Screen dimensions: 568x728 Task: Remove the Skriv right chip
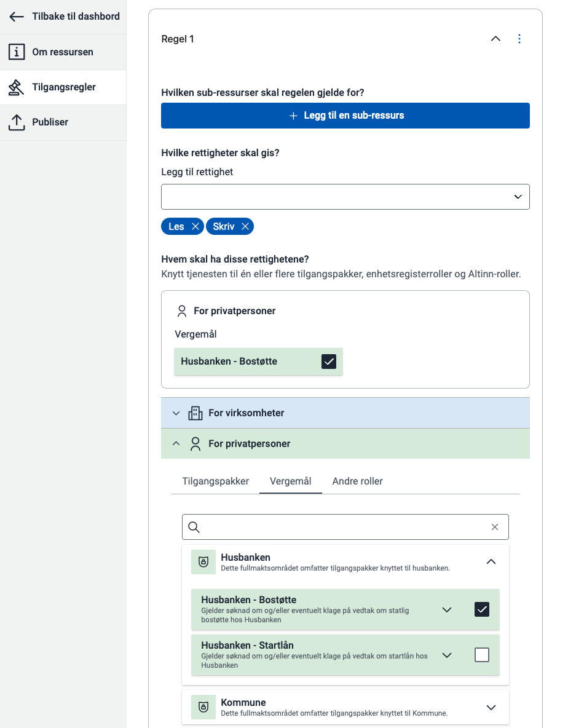[x=245, y=227]
